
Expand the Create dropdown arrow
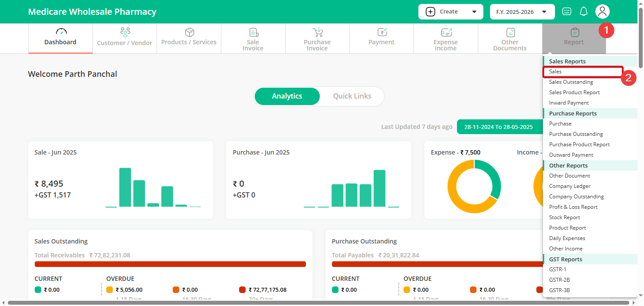pyautogui.click(x=474, y=12)
